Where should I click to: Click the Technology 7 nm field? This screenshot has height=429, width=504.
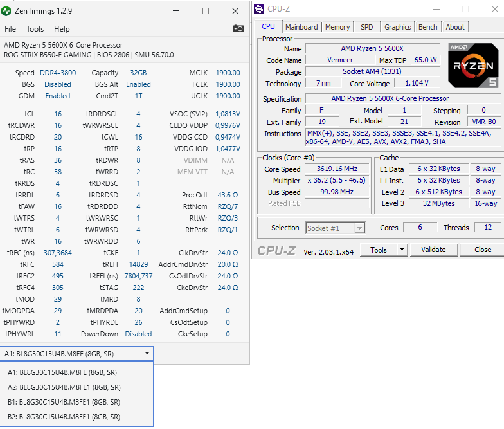pos(323,83)
